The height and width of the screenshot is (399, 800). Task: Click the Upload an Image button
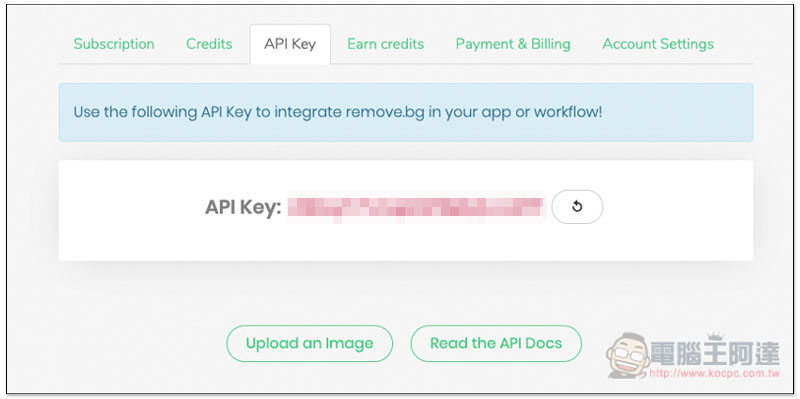point(310,343)
